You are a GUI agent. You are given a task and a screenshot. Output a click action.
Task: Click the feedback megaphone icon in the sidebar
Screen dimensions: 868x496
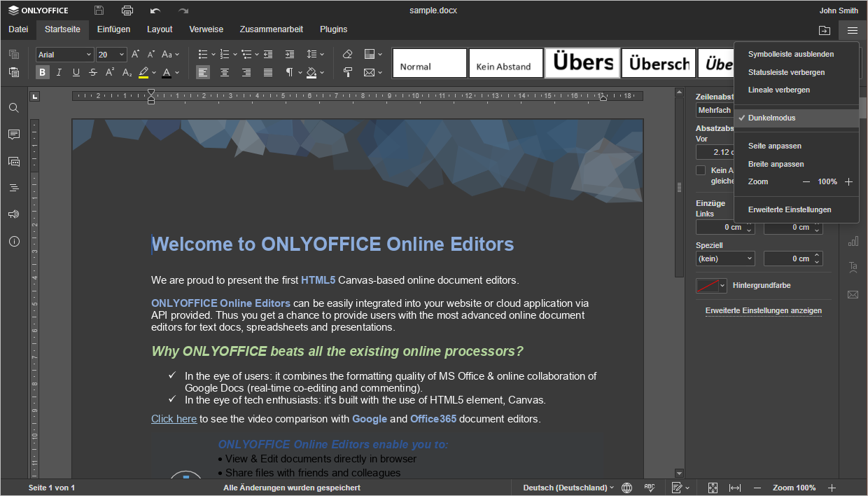14,214
